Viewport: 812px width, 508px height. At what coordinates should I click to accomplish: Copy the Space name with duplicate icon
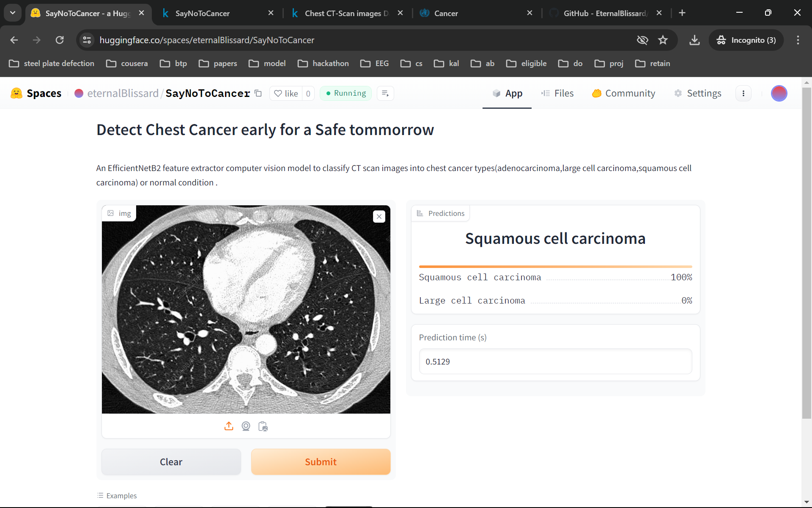pyautogui.click(x=258, y=93)
